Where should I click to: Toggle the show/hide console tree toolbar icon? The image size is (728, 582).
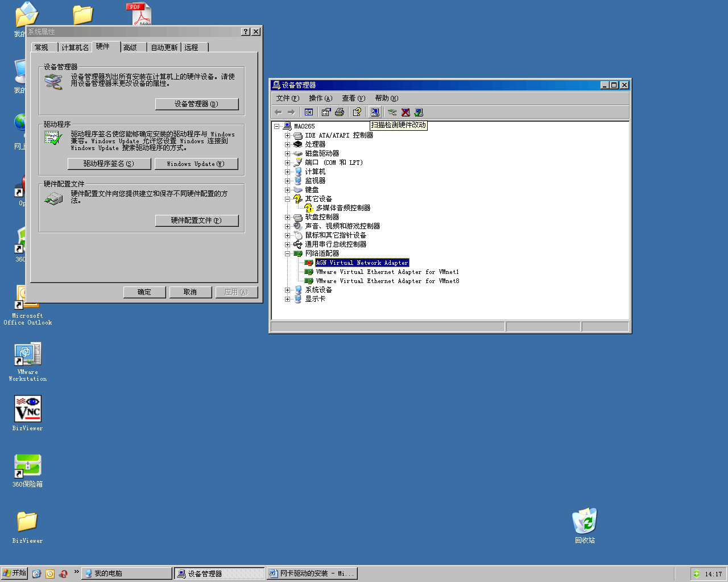tap(309, 112)
